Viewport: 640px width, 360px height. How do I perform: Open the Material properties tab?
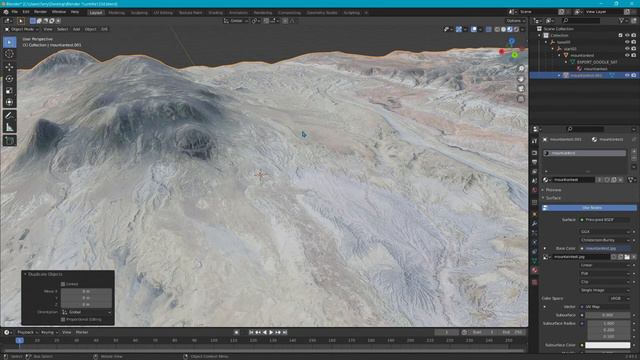coord(534,270)
